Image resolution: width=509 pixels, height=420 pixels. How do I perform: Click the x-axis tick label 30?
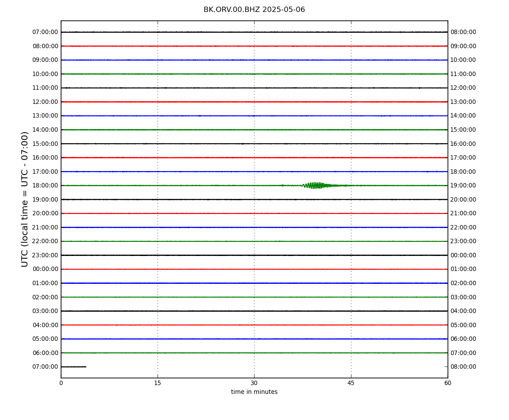pyautogui.click(x=254, y=383)
